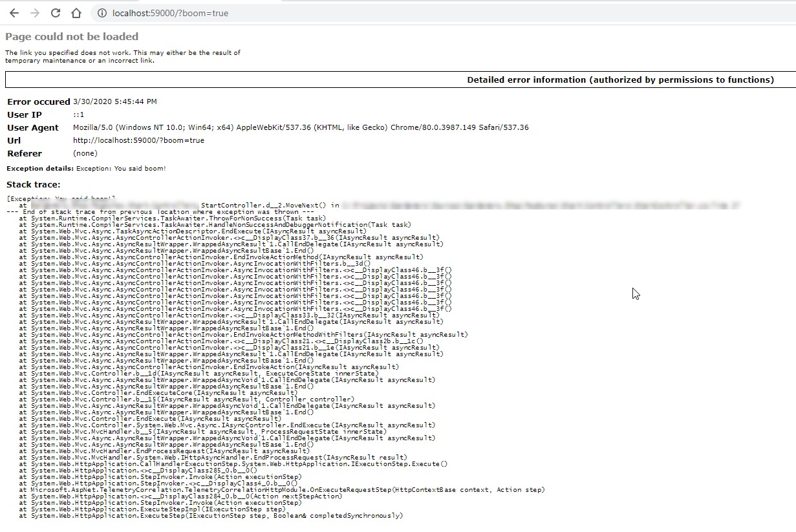Viewport: 796px width, 532px height.
Task: Click the User IP value ::1
Action: [x=78, y=114]
